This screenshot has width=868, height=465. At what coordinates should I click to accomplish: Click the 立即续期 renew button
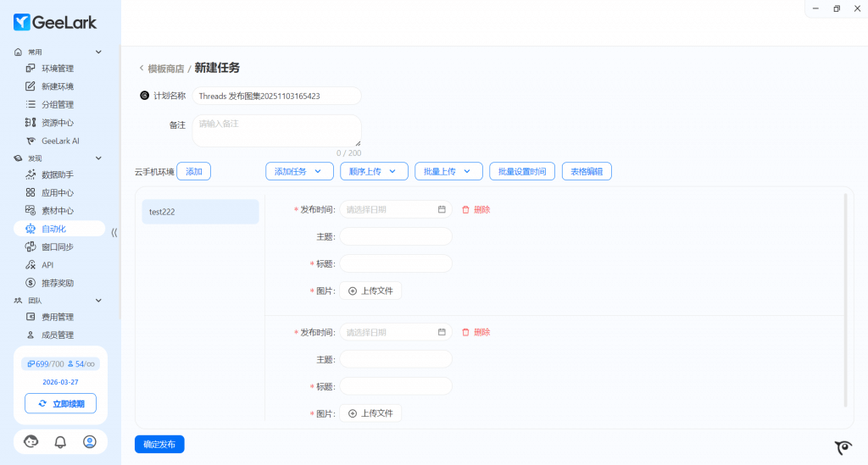(60, 403)
